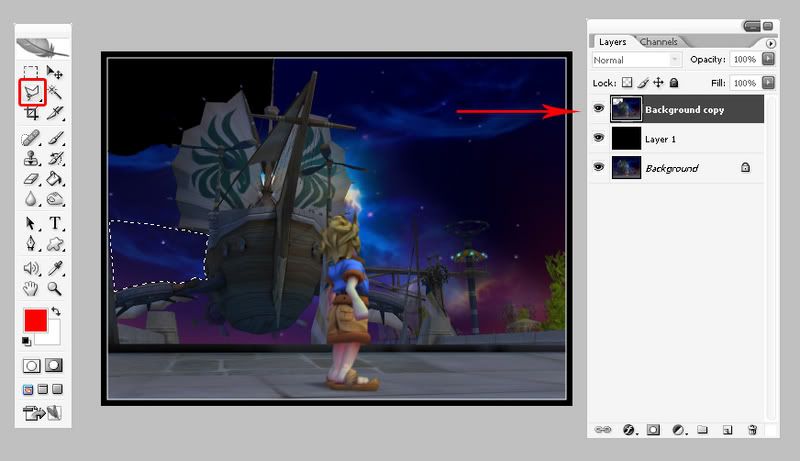
Task: Select the Crop tool
Action: [x=31, y=113]
